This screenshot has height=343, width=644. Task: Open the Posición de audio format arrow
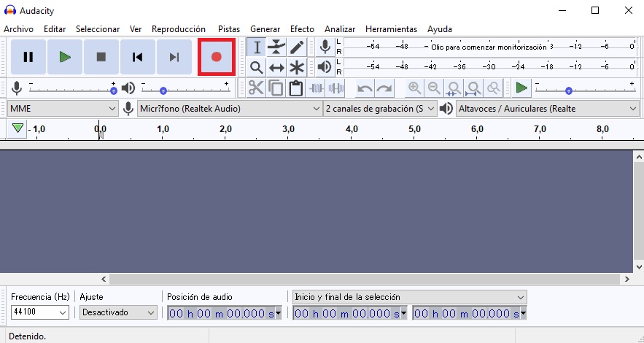pyautogui.click(x=279, y=313)
